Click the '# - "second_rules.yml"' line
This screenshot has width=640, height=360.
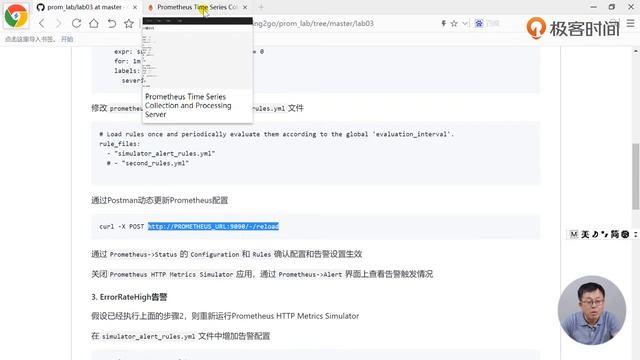(148, 163)
